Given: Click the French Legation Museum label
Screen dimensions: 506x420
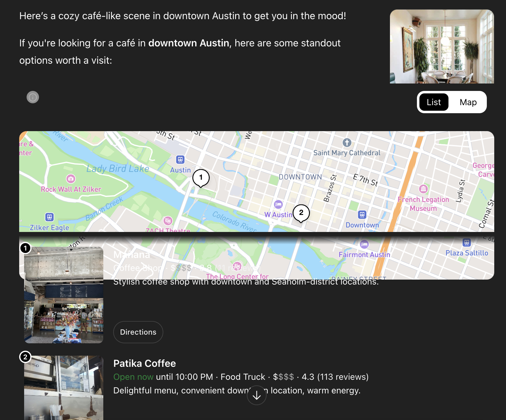Looking at the screenshot, I should tap(423, 204).
